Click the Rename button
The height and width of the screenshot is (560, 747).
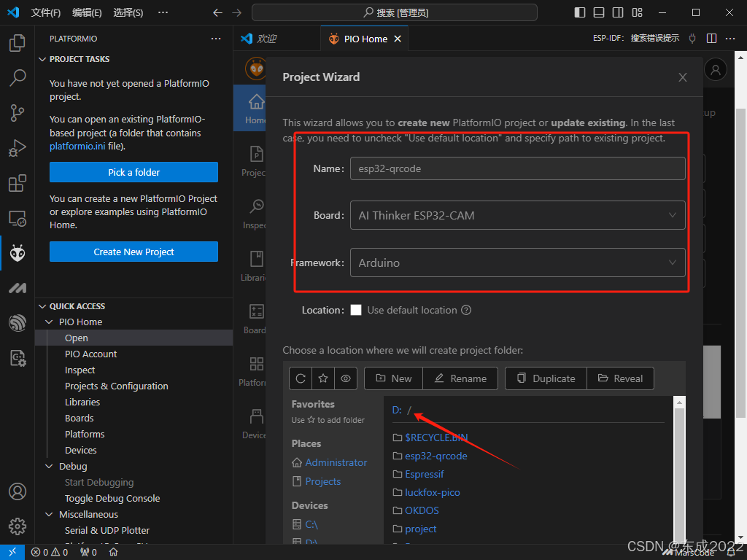pyautogui.click(x=460, y=378)
